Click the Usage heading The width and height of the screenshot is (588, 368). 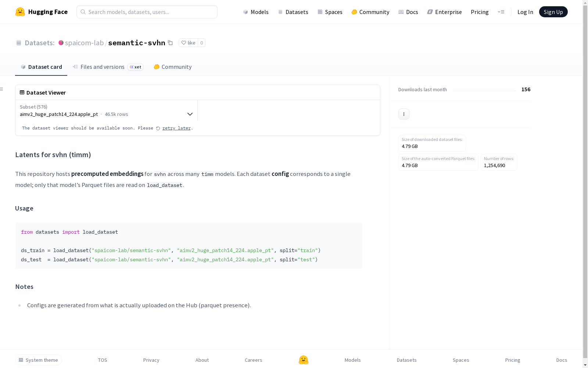pos(24,208)
